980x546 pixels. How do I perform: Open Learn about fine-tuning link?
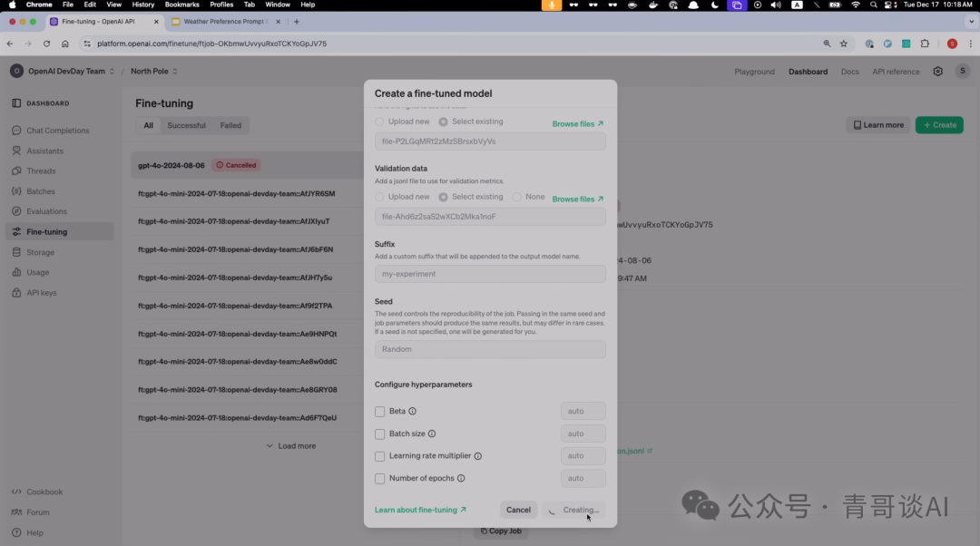[x=420, y=510]
